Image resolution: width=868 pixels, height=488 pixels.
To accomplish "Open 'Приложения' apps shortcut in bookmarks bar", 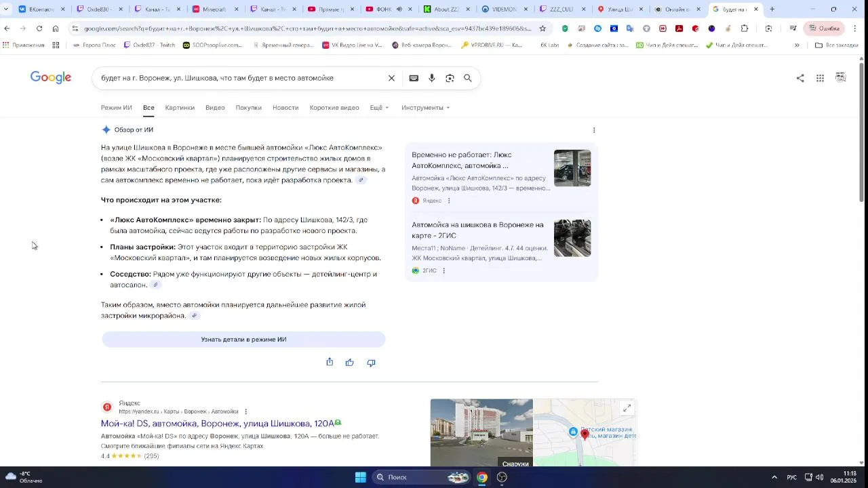I will coord(24,45).
